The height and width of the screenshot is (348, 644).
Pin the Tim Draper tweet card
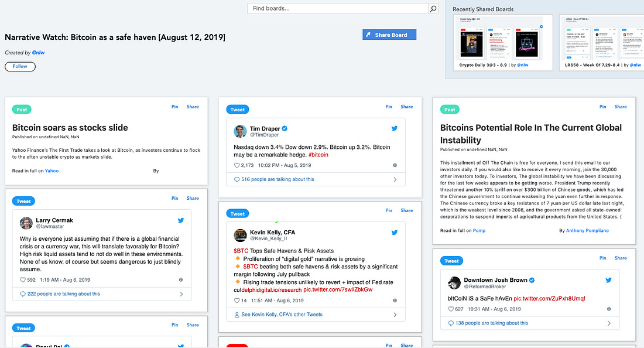389,107
